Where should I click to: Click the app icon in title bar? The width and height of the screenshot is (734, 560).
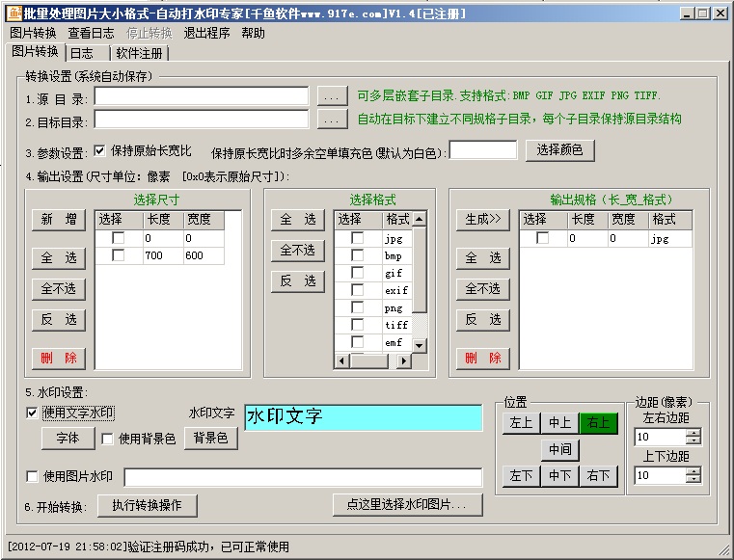13,13
